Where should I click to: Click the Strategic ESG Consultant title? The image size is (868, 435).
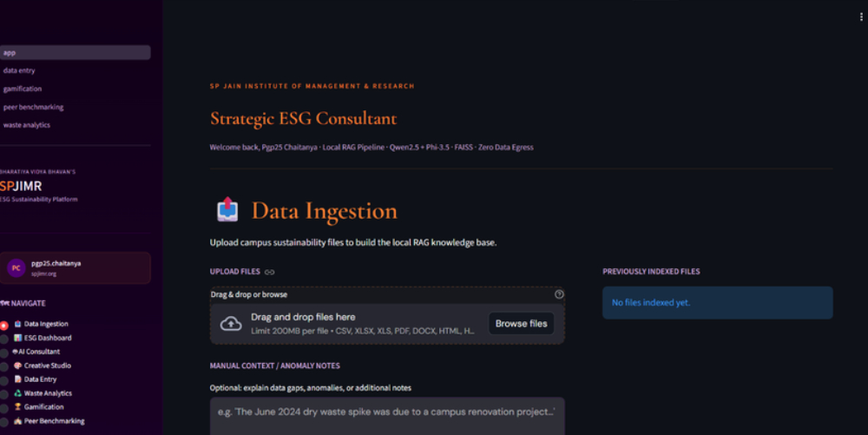click(x=303, y=118)
